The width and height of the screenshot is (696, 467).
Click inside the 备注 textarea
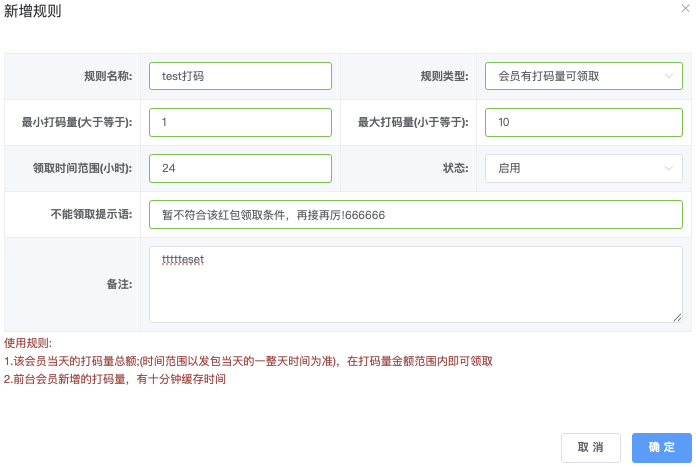coord(415,285)
